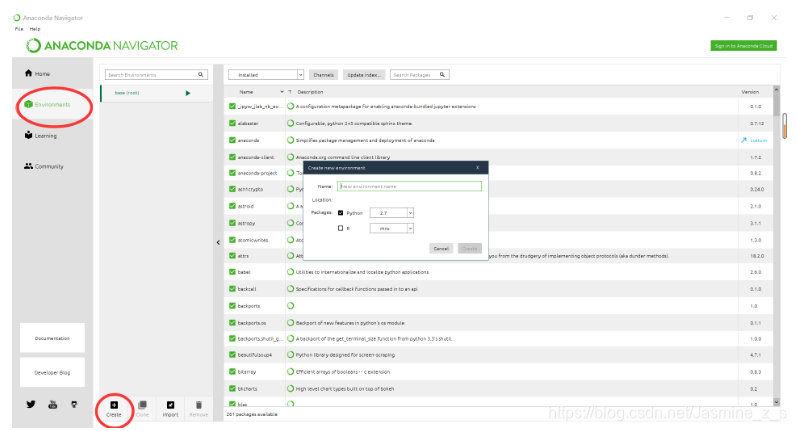Enable the R package checkbox in the dialog
The image size is (796, 431).
[x=340, y=228]
